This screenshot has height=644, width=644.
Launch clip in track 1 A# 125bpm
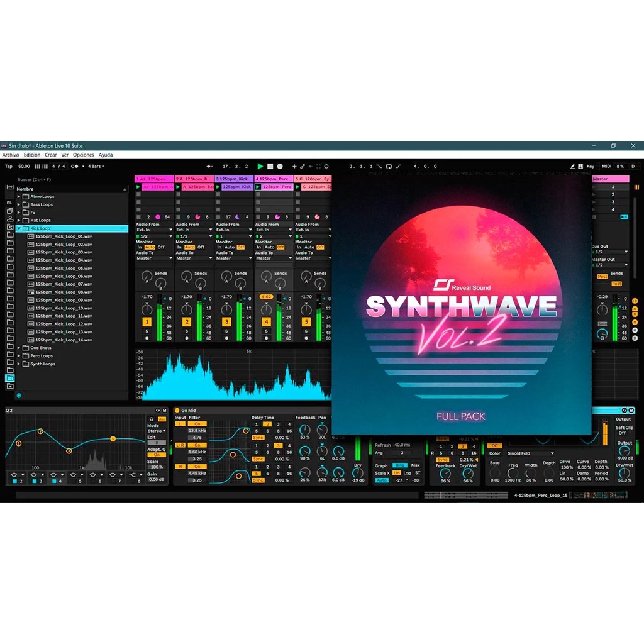click(138, 187)
